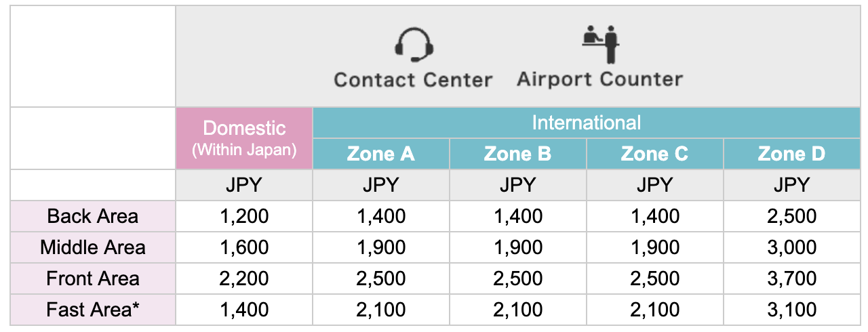Select the Zone D column header
The image size is (868, 332).
[792, 154]
